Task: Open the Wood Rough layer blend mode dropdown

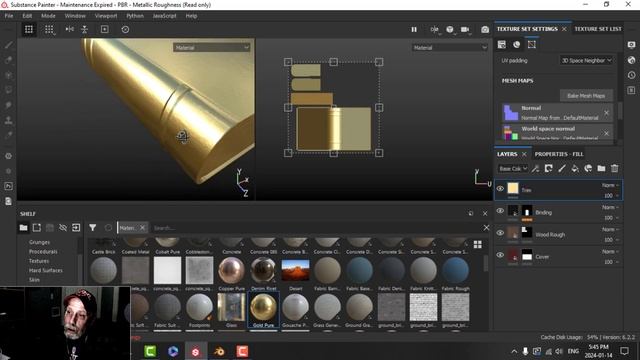Action: (611, 229)
